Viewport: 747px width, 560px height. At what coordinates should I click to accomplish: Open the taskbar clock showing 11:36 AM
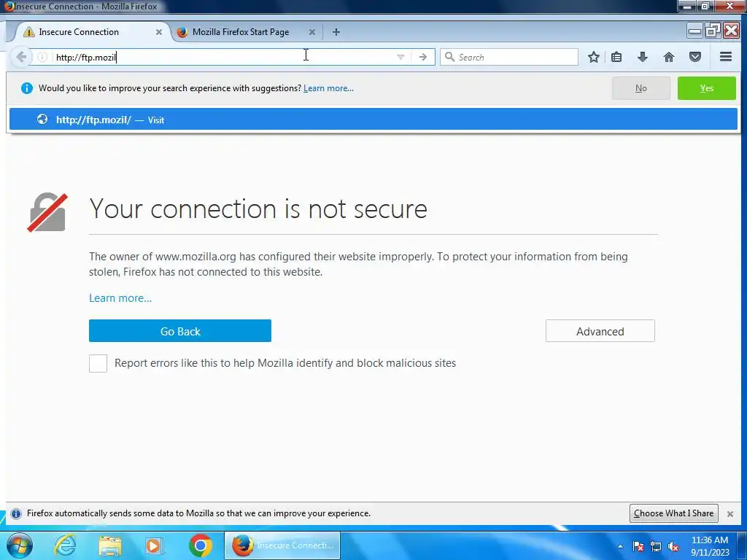[710, 545]
